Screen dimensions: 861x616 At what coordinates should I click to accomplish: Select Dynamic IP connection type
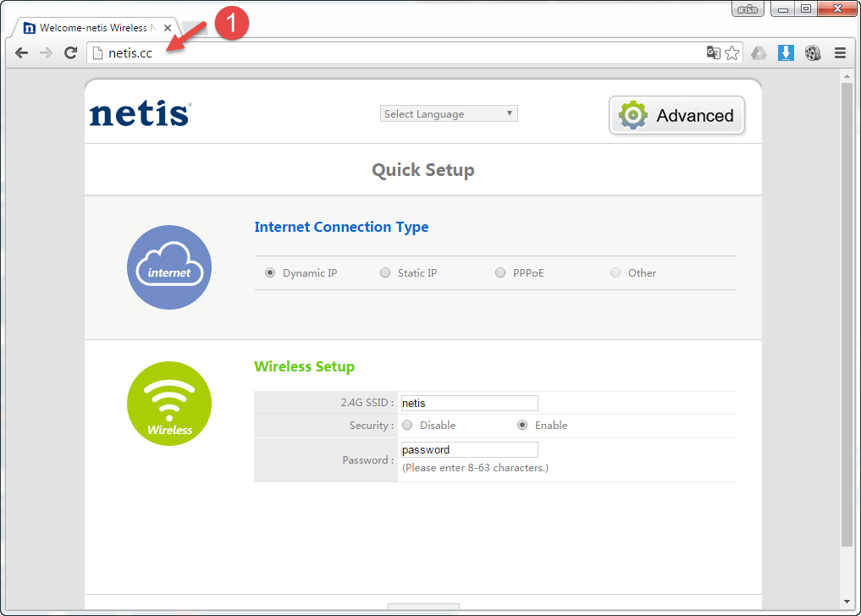(270, 272)
